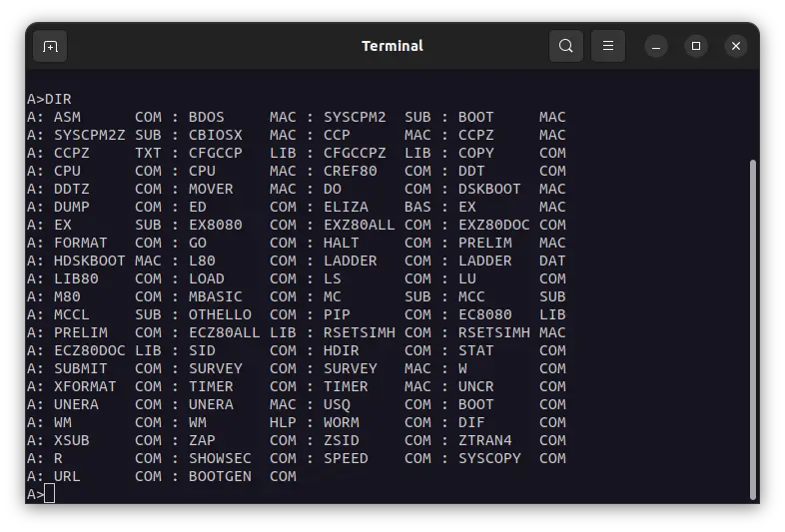Viewport: 785px width, 532px height.
Task: Select the URL filename
Action: tap(67, 477)
